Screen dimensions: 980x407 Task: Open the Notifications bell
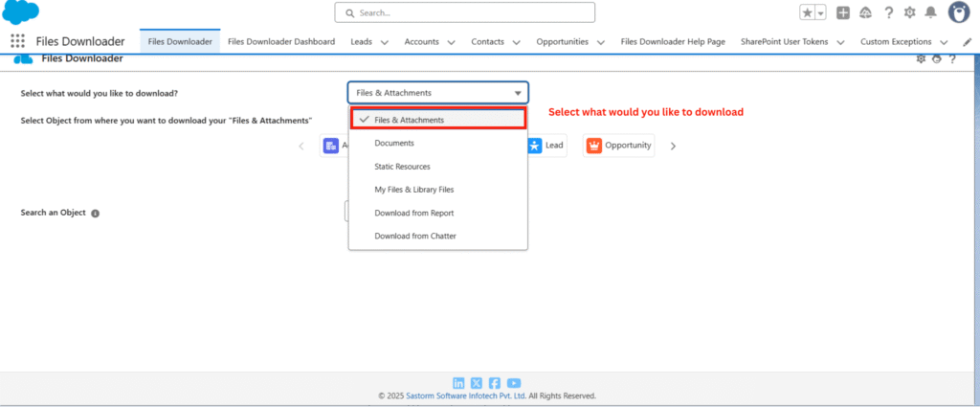click(x=930, y=12)
